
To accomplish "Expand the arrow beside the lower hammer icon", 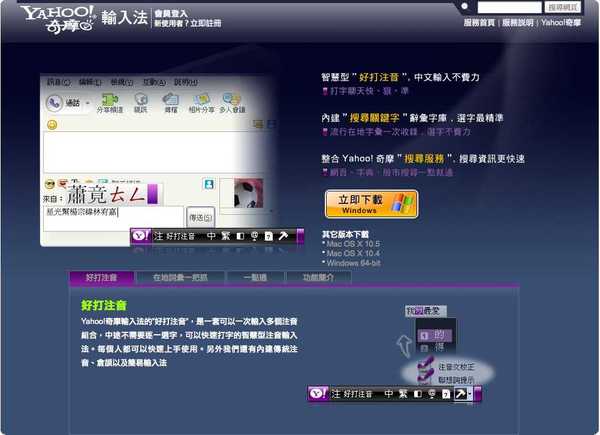I will coord(470,393).
